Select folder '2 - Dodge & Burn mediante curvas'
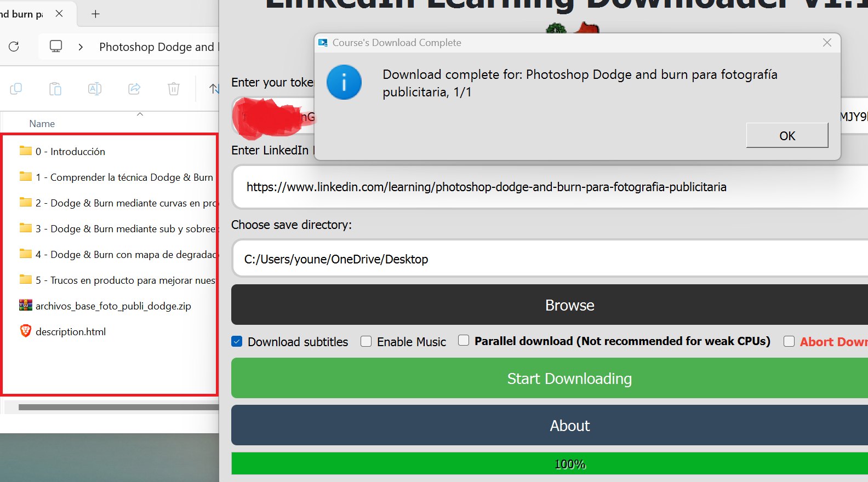868x482 pixels. [x=118, y=203]
